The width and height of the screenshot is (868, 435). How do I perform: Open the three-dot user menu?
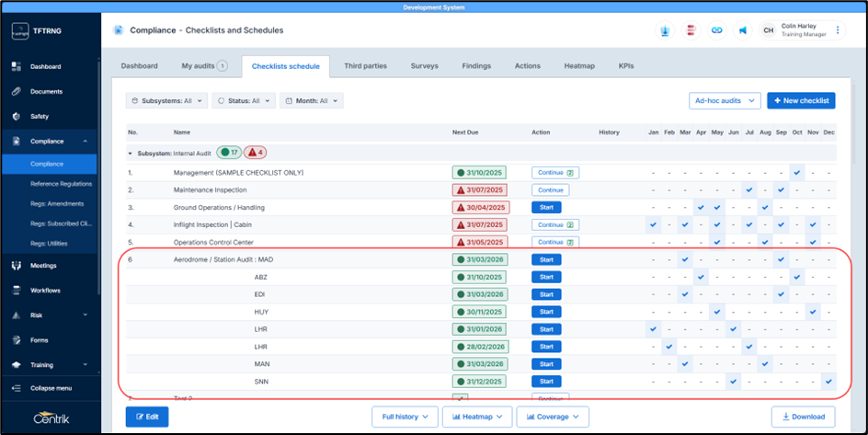click(x=838, y=30)
